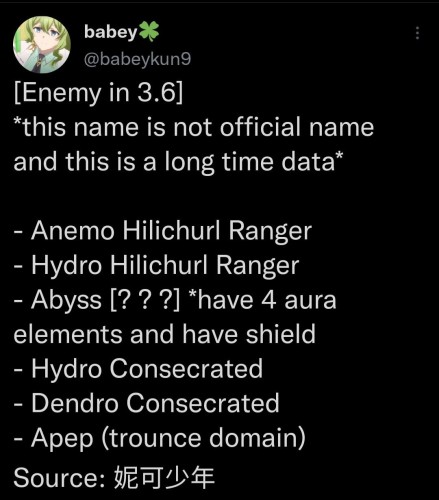
Task: Click babey's profile avatar picture
Action: point(42,44)
